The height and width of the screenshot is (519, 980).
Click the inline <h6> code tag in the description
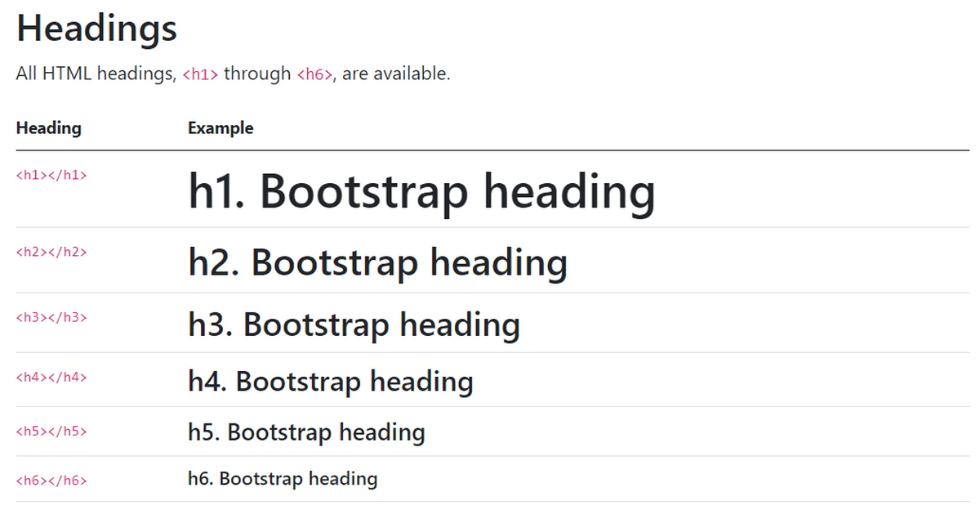click(x=314, y=74)
